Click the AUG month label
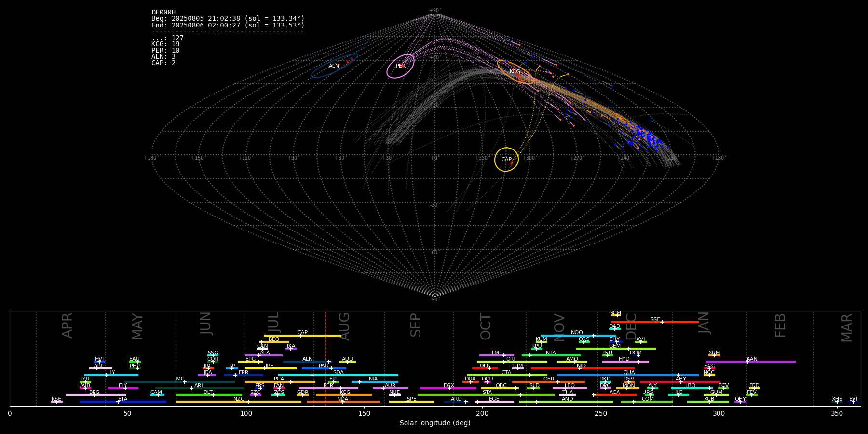 [345, 326]
